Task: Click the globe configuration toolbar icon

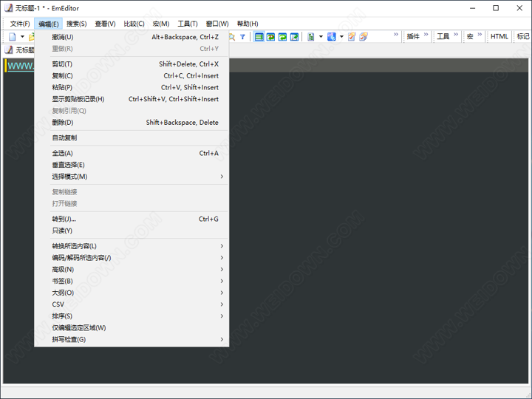Action: click(x=332, y=37)
